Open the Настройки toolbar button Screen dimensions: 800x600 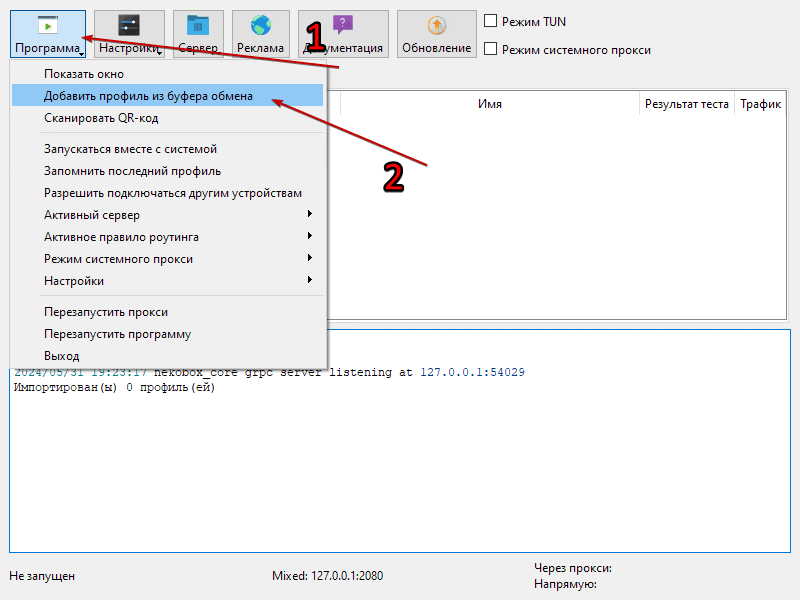click(129, 27)
